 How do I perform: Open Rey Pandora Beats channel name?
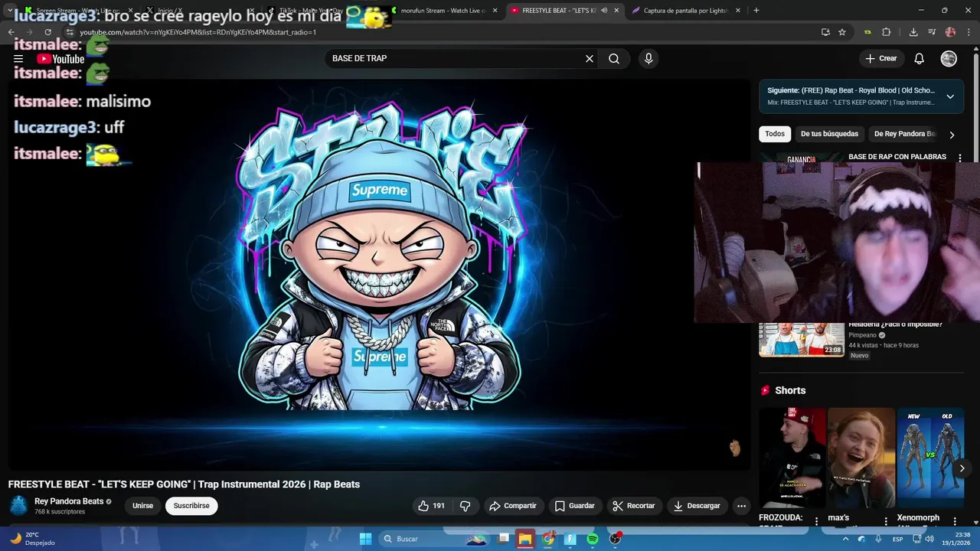tap(69, 501)
